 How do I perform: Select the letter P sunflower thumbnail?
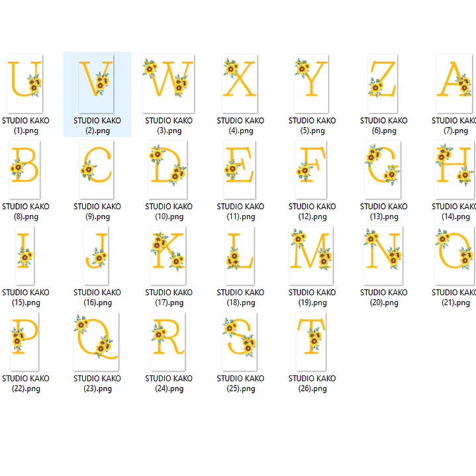tap(24, 341)
